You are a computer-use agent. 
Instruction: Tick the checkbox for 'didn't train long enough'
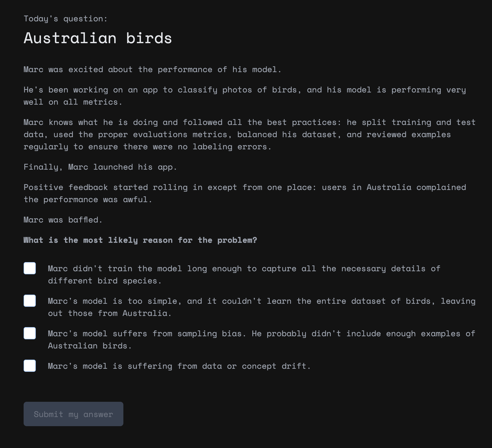[30, 268]
